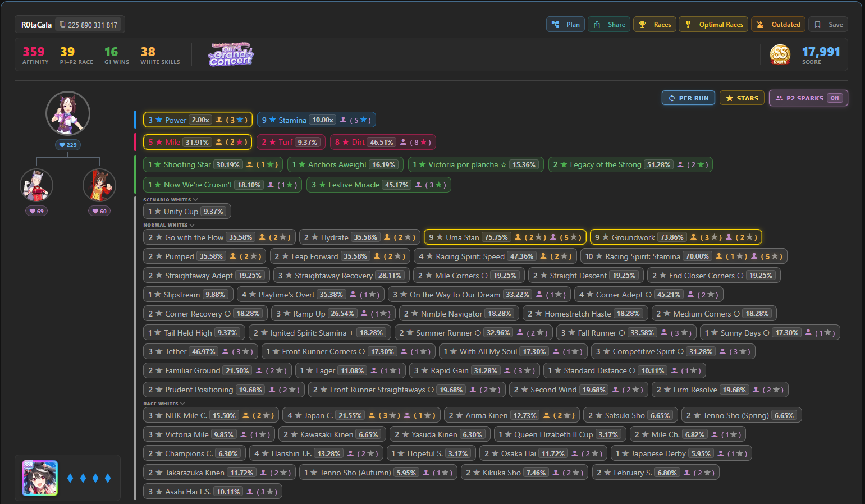Select the Festive Miracle spark
Screen dimensions: 865x504
tap(379, 185)
